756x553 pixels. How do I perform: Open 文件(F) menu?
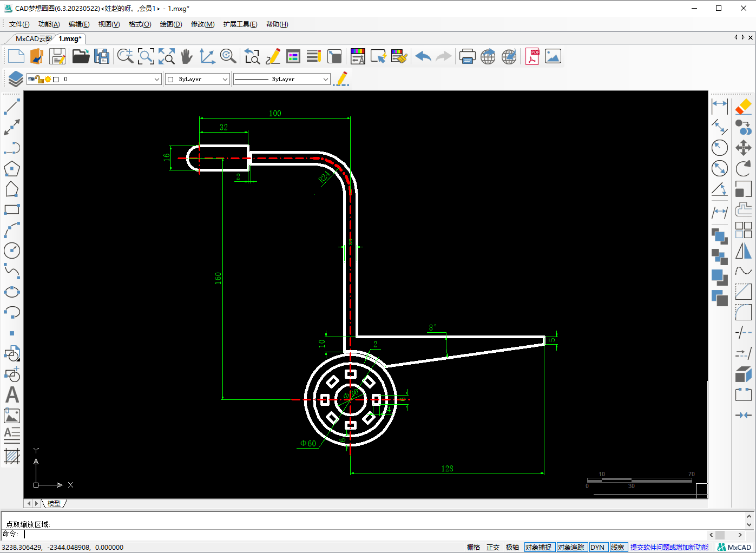19,24
